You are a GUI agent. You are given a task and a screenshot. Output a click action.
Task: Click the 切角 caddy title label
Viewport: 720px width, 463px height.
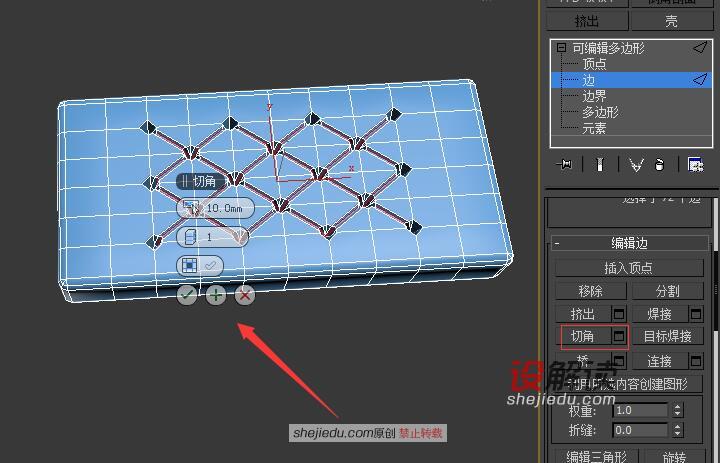201,181
